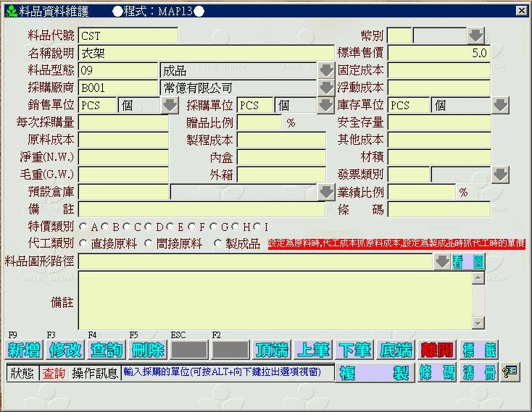Jump to first record with 頂端
This screenshot has height=412, width=532.
coord(272,350)
